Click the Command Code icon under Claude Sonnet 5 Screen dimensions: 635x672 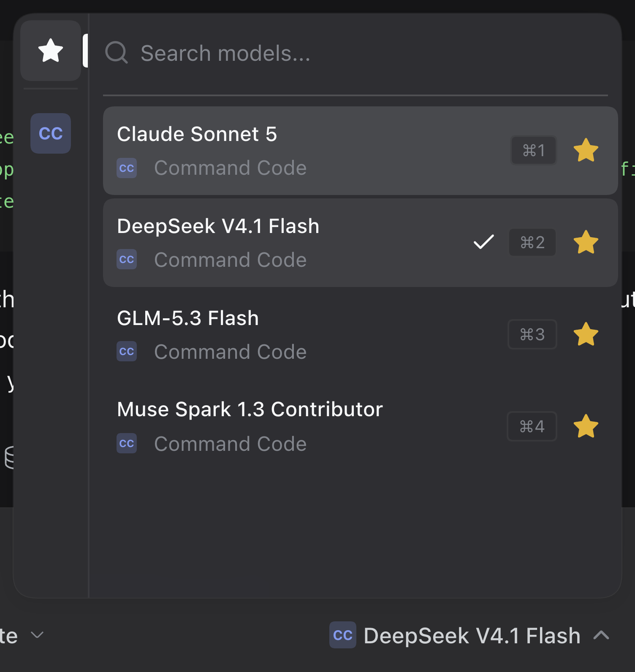pyautogui.click(x=127, y=168)
